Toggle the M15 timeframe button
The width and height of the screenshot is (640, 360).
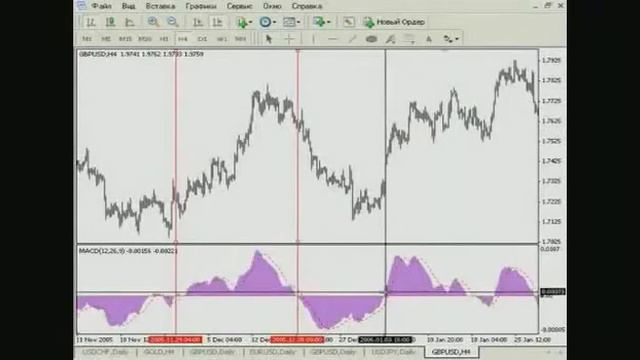tap(125, 39)
